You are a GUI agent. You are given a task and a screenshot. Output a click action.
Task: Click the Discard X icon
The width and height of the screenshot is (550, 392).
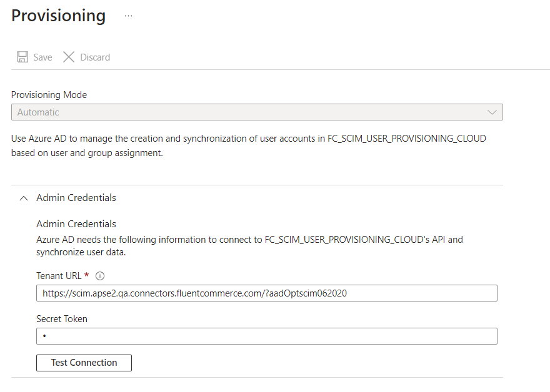(69, 57)
